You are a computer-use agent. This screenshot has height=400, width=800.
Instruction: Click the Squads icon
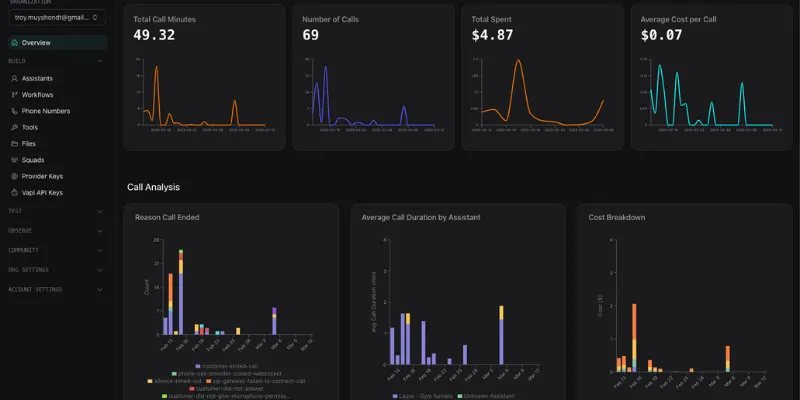point(14,160)
